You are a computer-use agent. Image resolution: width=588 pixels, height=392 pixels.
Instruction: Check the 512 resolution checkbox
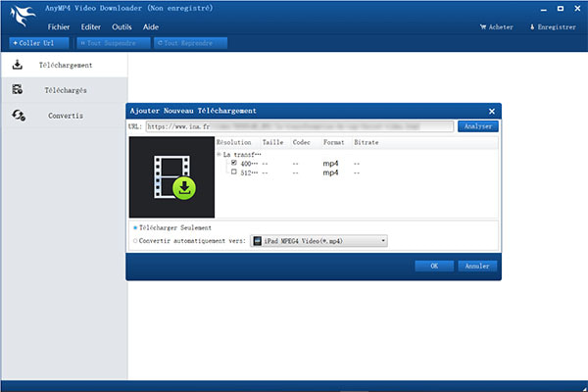(234, 171)
